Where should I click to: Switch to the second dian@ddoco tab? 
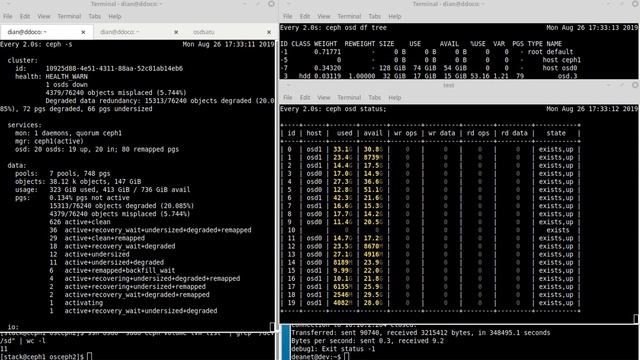(120, 32)
